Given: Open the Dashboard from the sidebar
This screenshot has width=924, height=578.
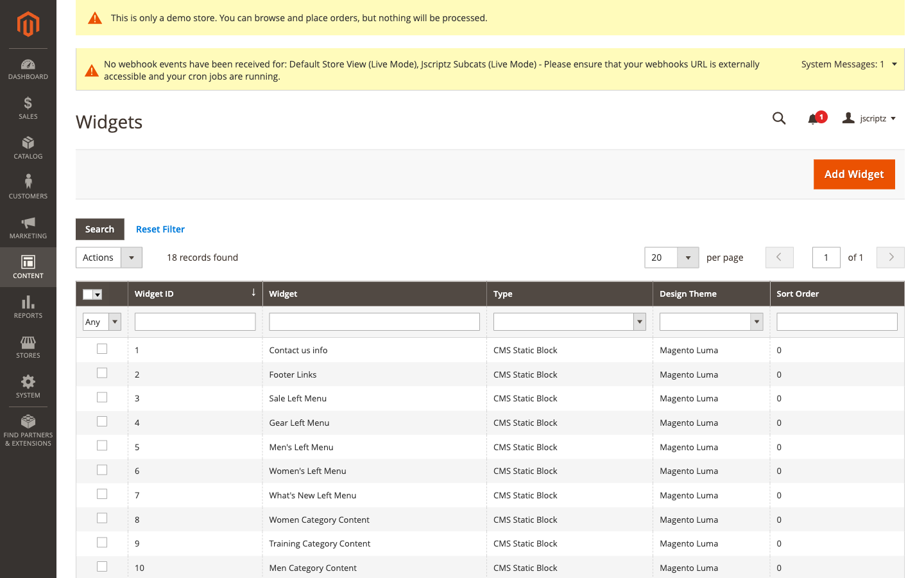Looking at the screenshot, I should 28,68.
